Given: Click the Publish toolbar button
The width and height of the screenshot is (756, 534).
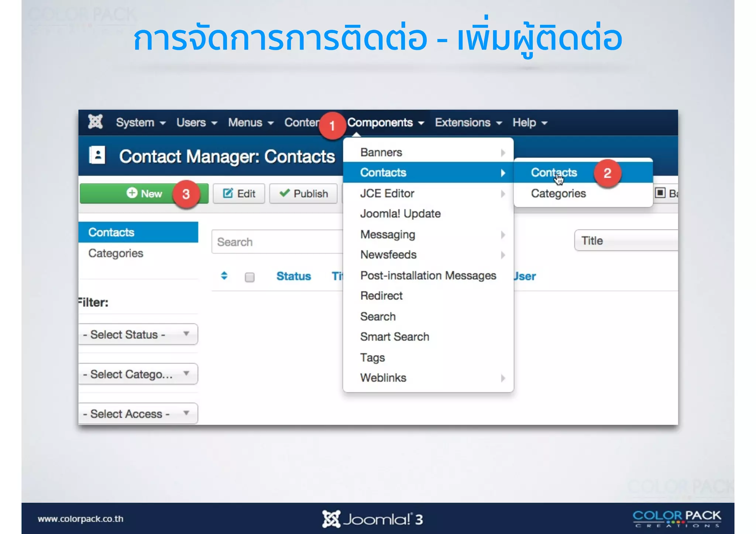Looking at the screenshot, I should (x=303, y=193).
